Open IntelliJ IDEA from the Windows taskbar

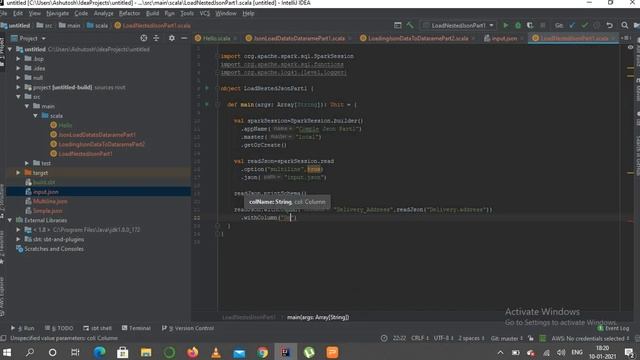pyautogui.click(x=286, y=352)
